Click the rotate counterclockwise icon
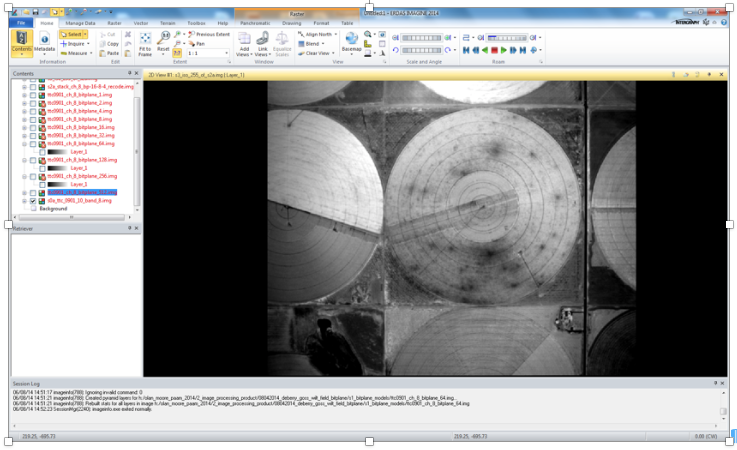This screenshot has width=737, height=450. (395, 50)
